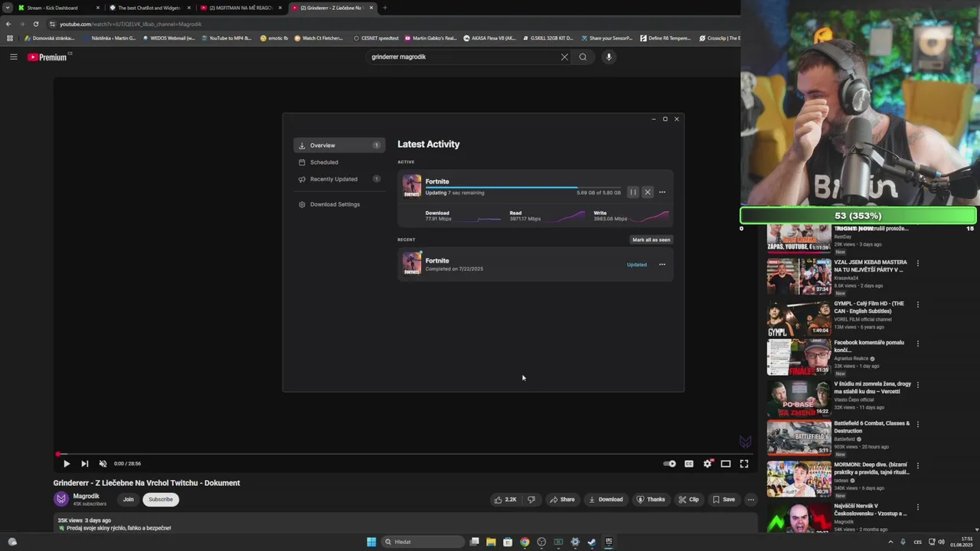Switch to theater mode
The width and height of the screenshot is (980, 551).
726,464
